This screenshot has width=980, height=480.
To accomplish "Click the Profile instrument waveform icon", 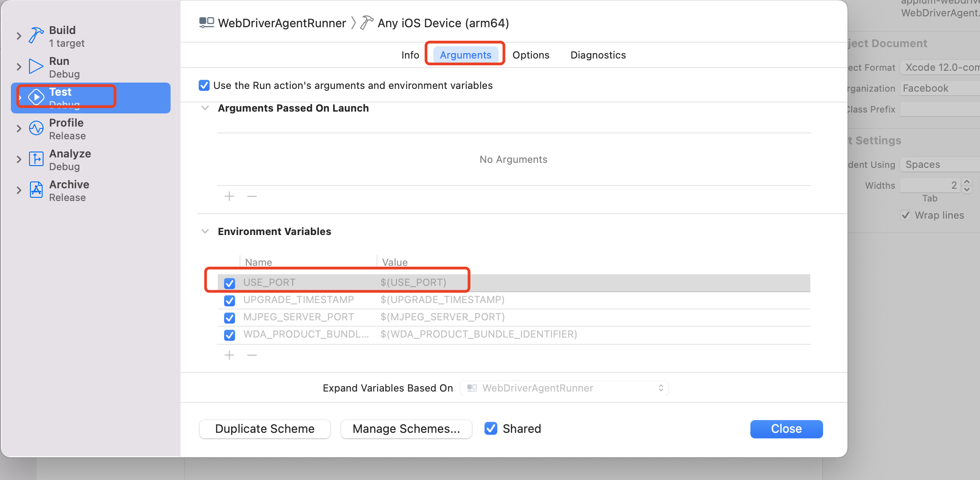I will pos(36,128).
